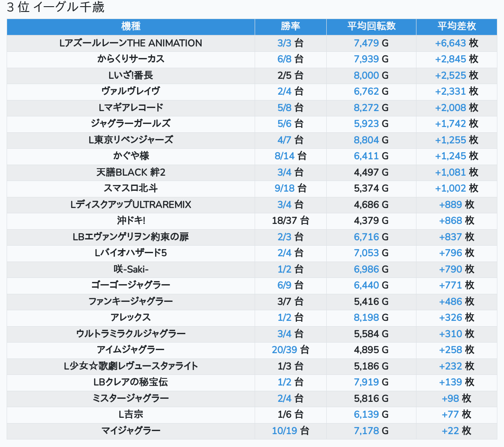Screen dimensions: 504x447
Task: Click average spins 6,986 G for 咲-Saki-
Action: pos(371,269)
